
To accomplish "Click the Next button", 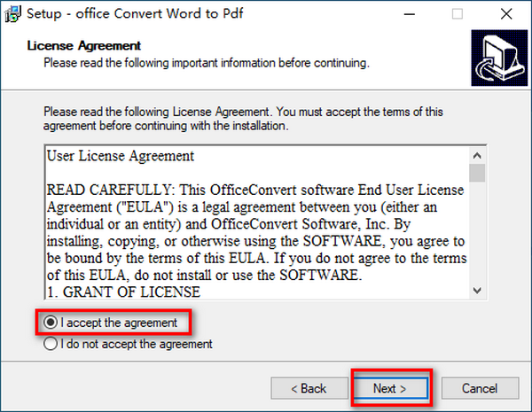I will tap(389, 388).
